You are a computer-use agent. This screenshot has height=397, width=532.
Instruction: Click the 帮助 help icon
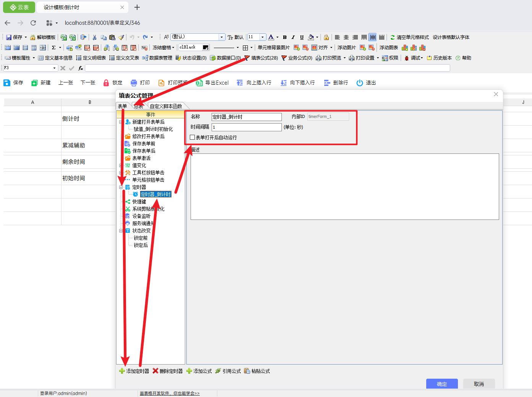pos(458,58)
